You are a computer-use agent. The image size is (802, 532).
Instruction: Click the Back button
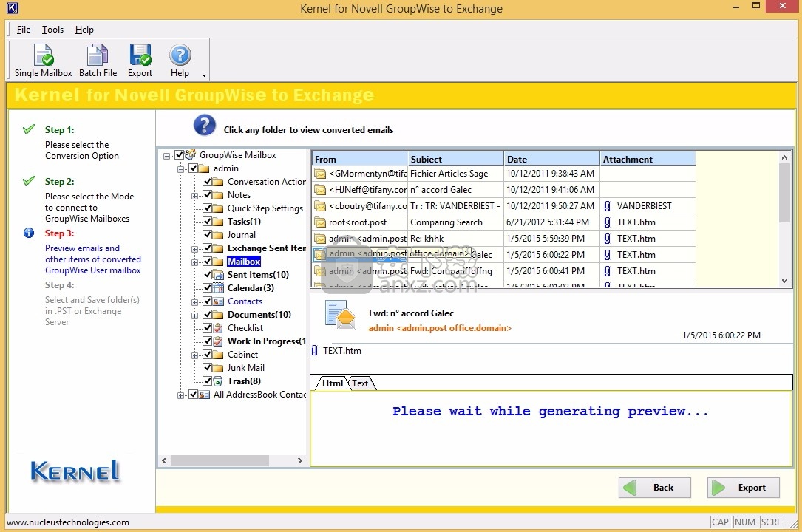click(655, 488)
